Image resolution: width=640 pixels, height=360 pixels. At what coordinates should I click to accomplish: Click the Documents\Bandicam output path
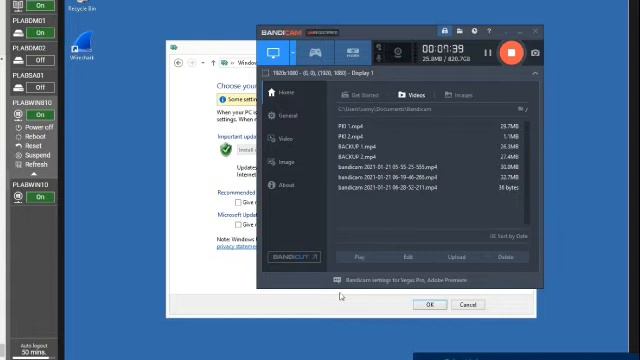[x=384, y=109]
